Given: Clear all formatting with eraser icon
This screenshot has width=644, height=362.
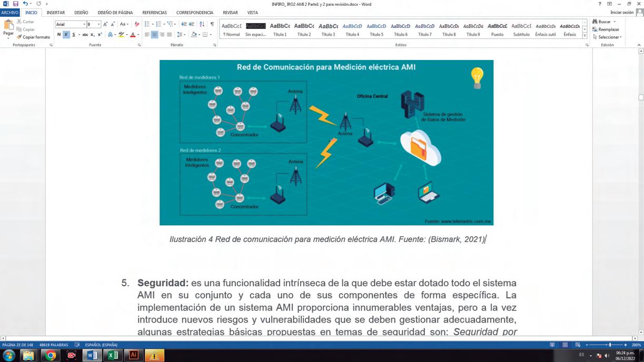Looking at the screenshot, I should pyautogui.click(x=137, y=24).
